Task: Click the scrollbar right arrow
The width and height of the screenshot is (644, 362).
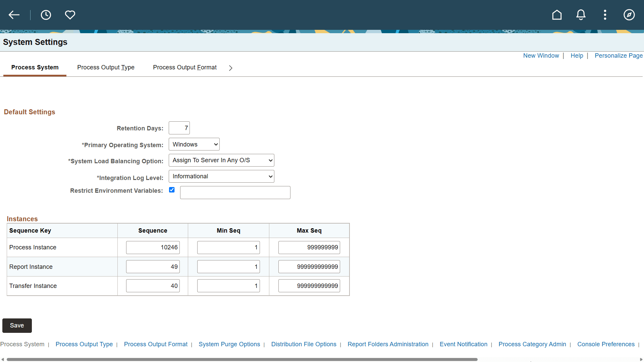Action: pyautogui.click(x=641, y=359)
